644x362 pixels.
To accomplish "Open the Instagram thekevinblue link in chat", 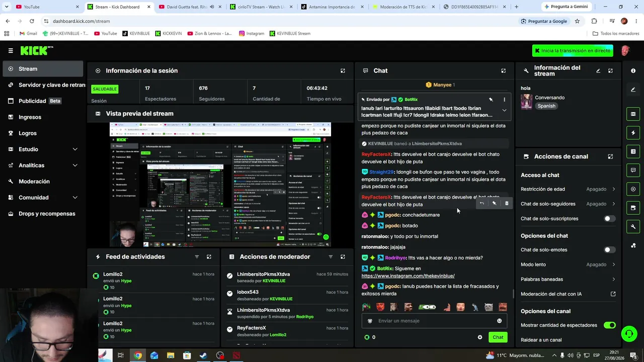I will pyautogui.click(x=408, y=276).
